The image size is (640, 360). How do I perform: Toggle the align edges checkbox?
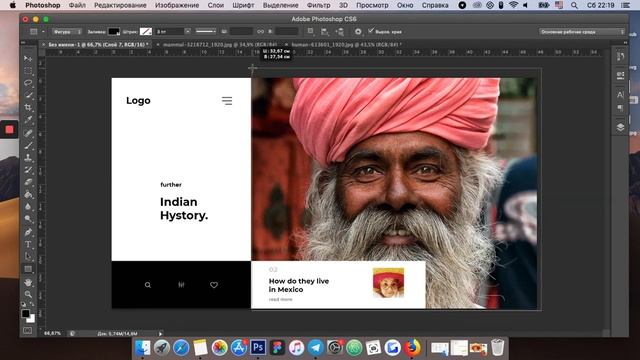[371, 31]
